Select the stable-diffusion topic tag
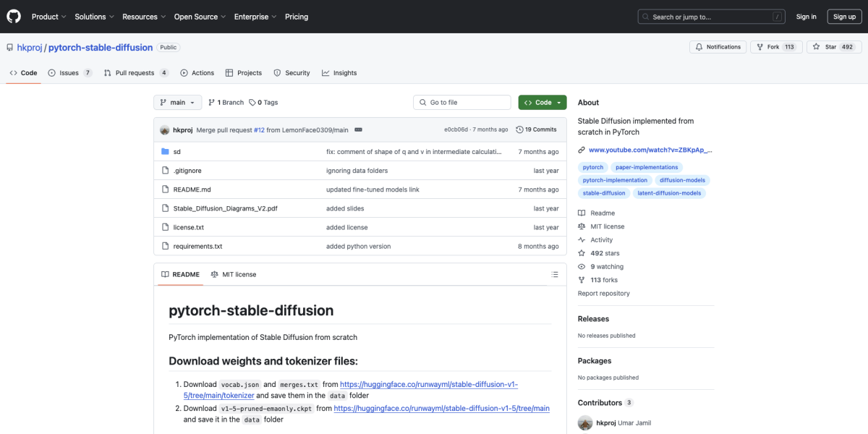868x434 pixels. point(603,193)
